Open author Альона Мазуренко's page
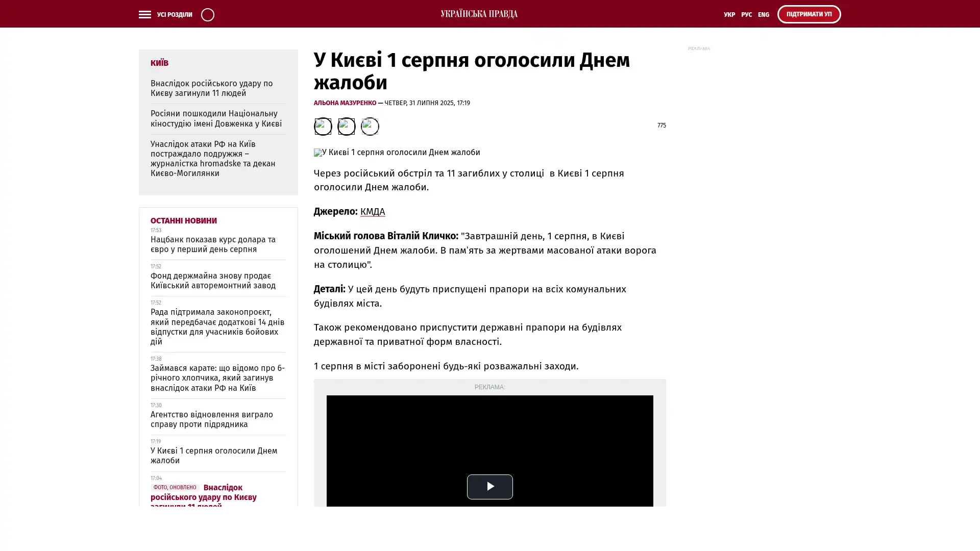 (x=345, y=103)
